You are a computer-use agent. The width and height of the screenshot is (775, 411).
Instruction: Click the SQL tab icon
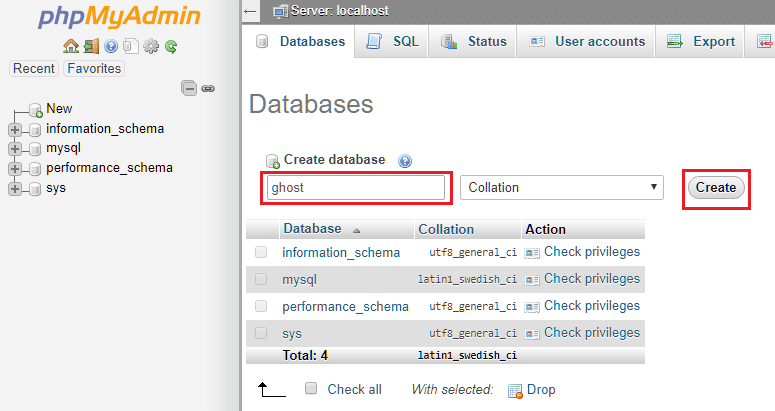(374, 41)
